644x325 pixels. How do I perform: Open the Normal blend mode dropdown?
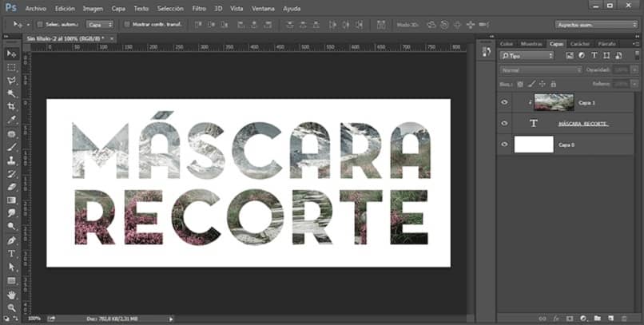[540, 69]
